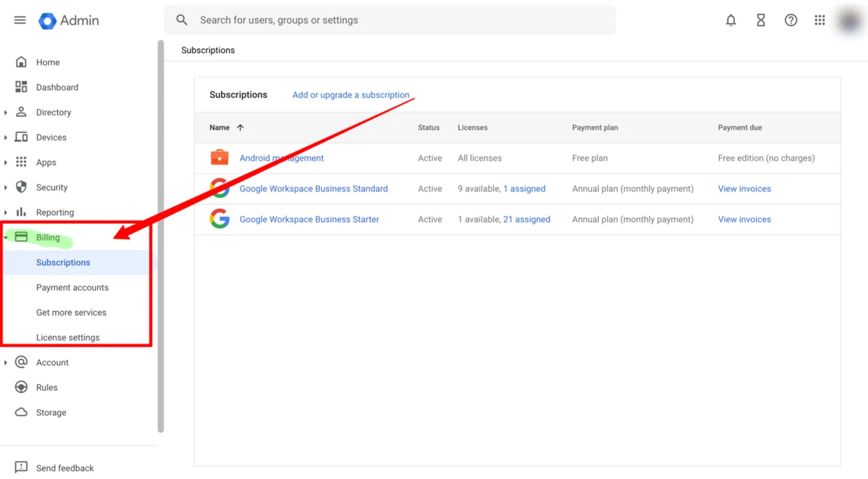868x479 pixels.
Task: View invoices for Business Standard
Action: (744, 188)
